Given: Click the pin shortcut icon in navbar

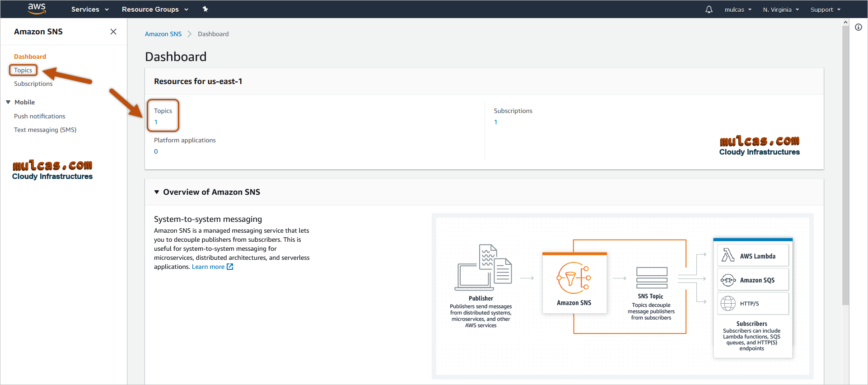Looking at the screenshot, I should [205, 9].
